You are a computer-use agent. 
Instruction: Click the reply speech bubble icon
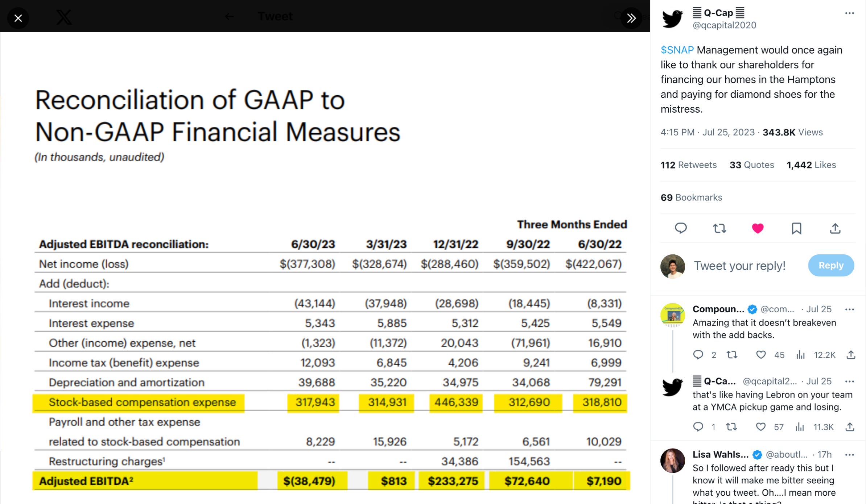[x=681, y=228]
